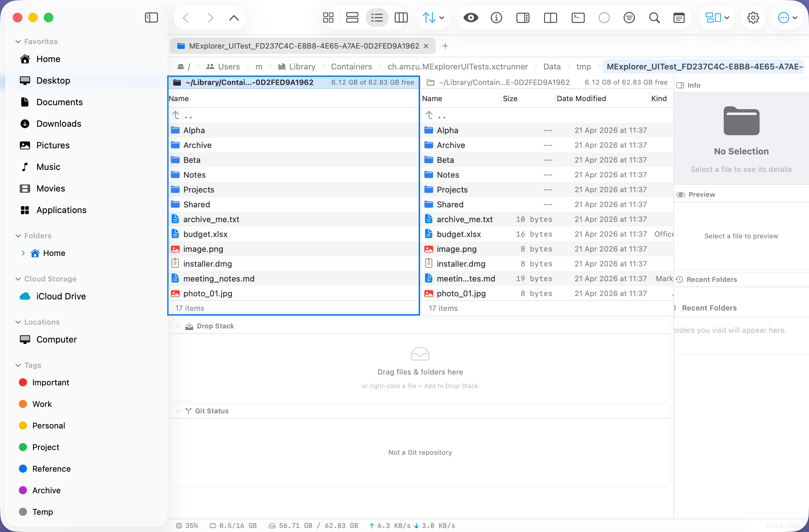The image size is (809, 532).
Task: Collapse the Cloud Storage section
Action: tap(18, 279)
